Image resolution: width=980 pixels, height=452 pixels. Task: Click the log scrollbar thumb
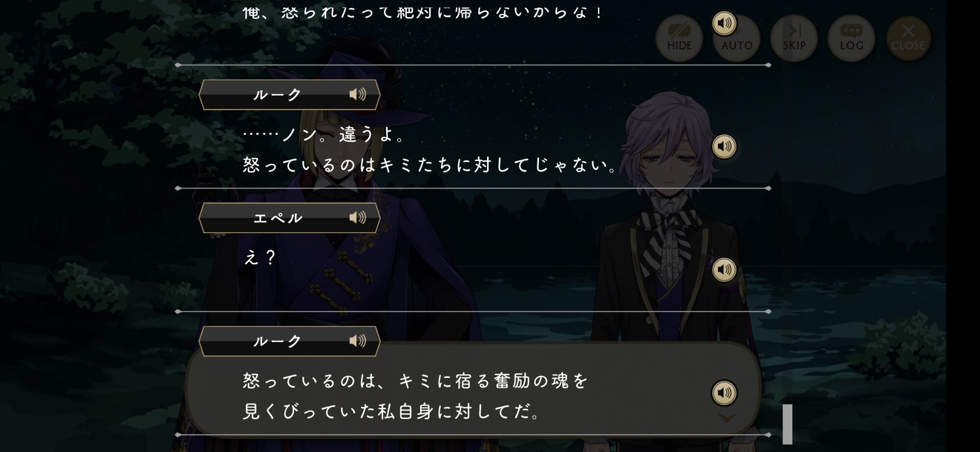tap(787, 424)
